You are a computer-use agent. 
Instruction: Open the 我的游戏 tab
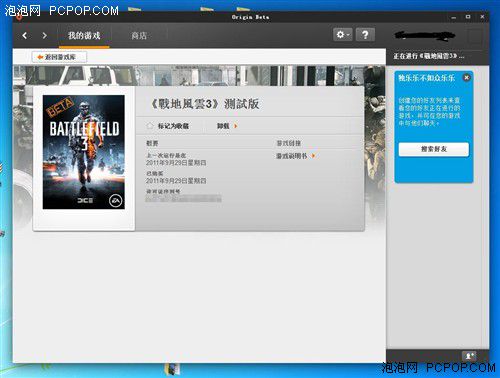pyautogui.click(x=84, y=35)
